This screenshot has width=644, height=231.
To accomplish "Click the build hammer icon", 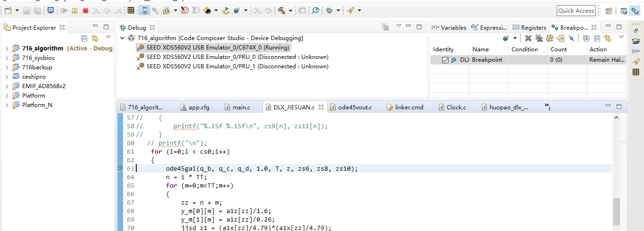I will pyautogui.click(x=281, y=10).
